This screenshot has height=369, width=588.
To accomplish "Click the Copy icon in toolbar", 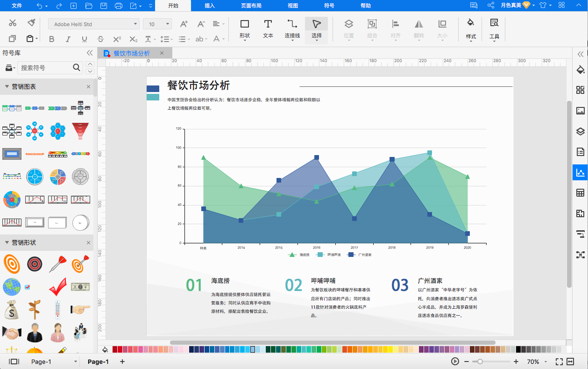I will [13, 39].
